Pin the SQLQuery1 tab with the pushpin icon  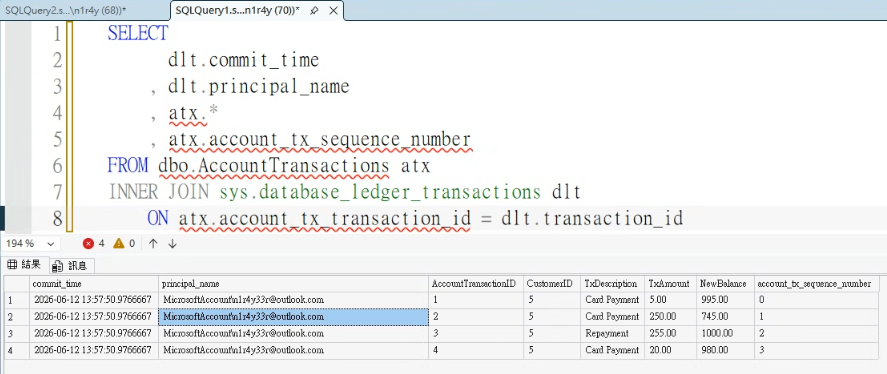click(315, 11)
